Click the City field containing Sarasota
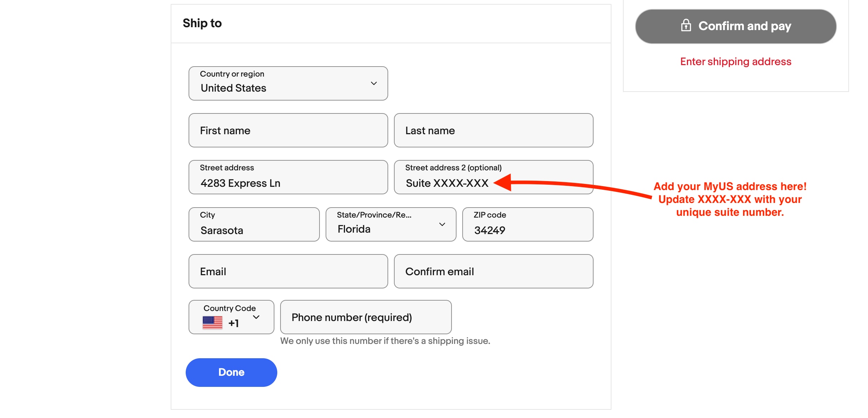Screen dimensions: 868x418 pos(254,224)
